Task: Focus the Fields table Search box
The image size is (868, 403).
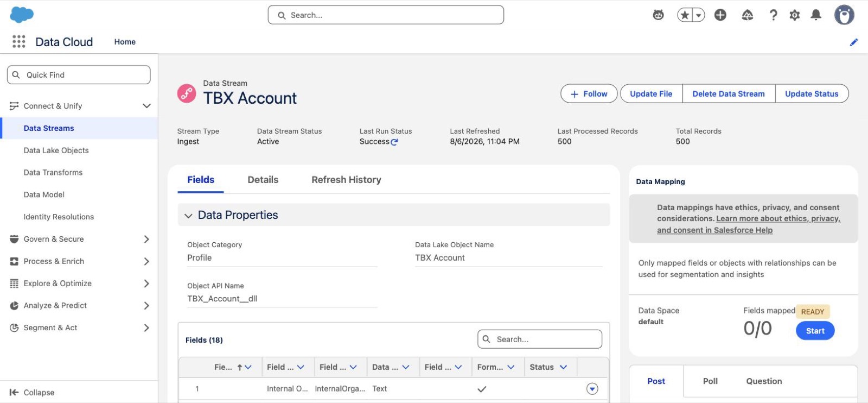Action: tap(540, 339)
